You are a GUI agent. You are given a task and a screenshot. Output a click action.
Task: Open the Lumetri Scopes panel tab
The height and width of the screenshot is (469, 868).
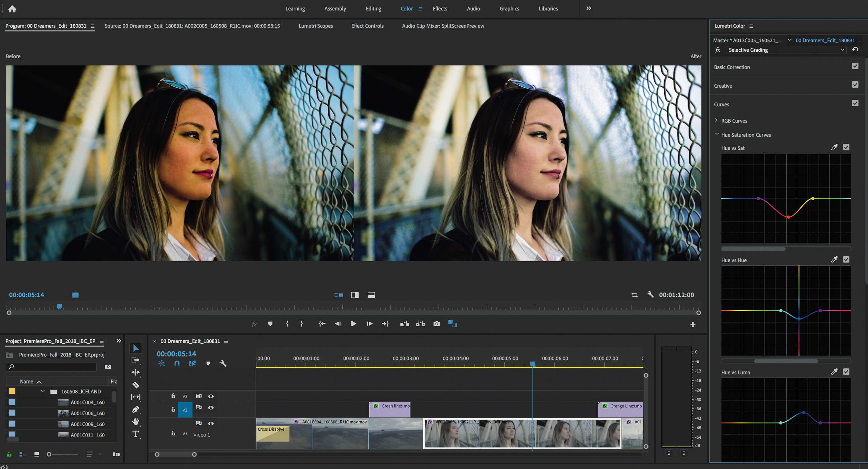[x=315, y=26]
